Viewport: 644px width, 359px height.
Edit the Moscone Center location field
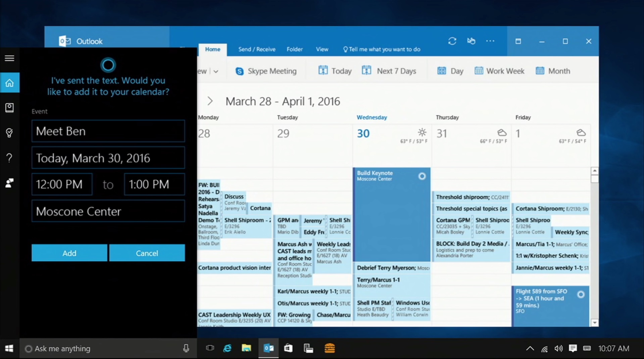pos(108,211)
